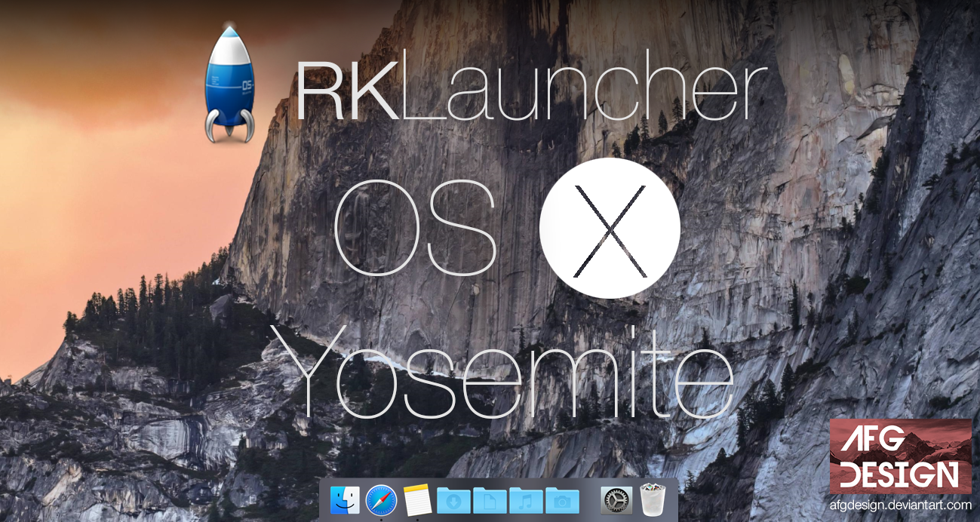The image size is (980, 522).
Task: Open the Pictures folder icon
Action: coord(564,499)
